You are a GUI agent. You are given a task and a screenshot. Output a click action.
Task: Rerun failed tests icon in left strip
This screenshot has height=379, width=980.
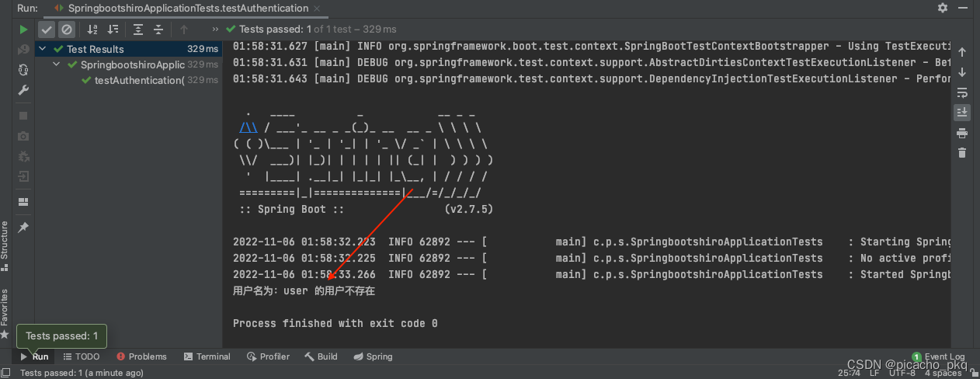23,50
